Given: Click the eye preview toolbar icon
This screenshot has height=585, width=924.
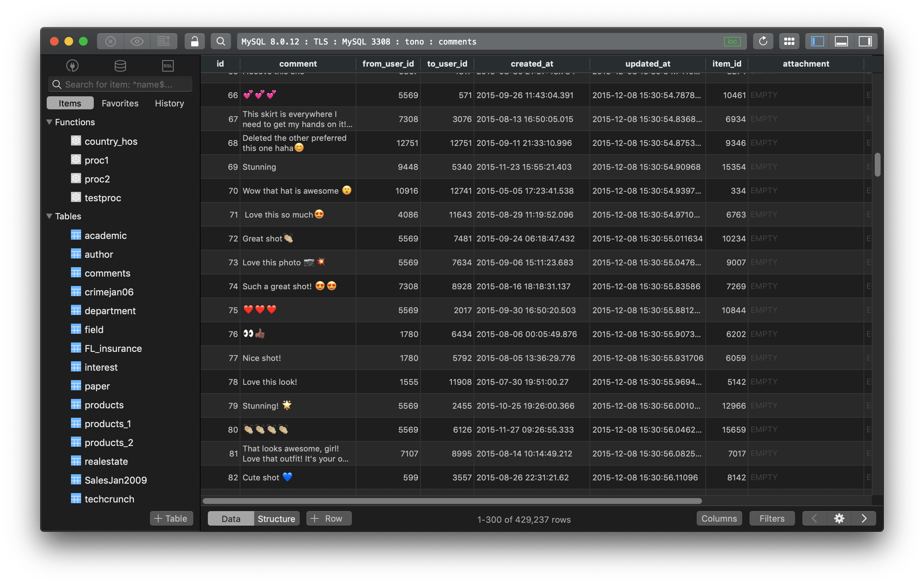Looking at the screenshot, I should [x=137, y=41].
